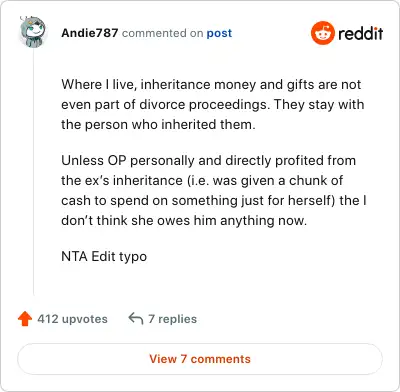Click the orange upvote arrow icon
400x392 pixels.
click(25, 318)
